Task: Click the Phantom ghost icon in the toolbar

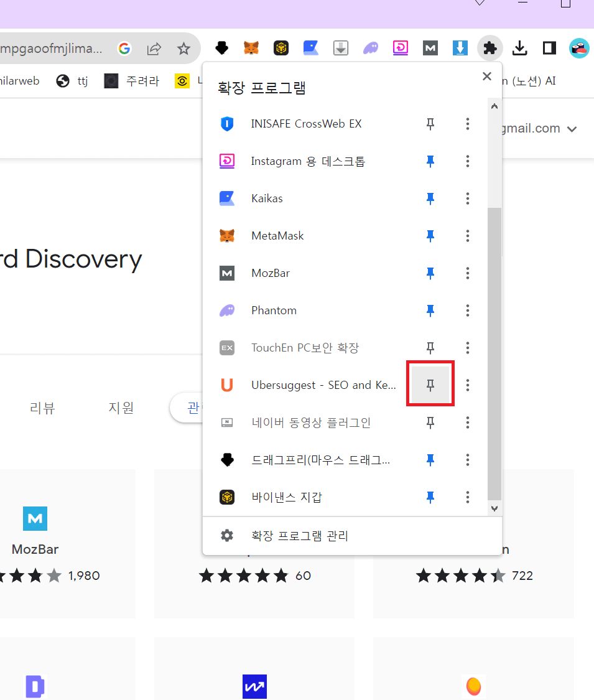Action: coord(371,48)
